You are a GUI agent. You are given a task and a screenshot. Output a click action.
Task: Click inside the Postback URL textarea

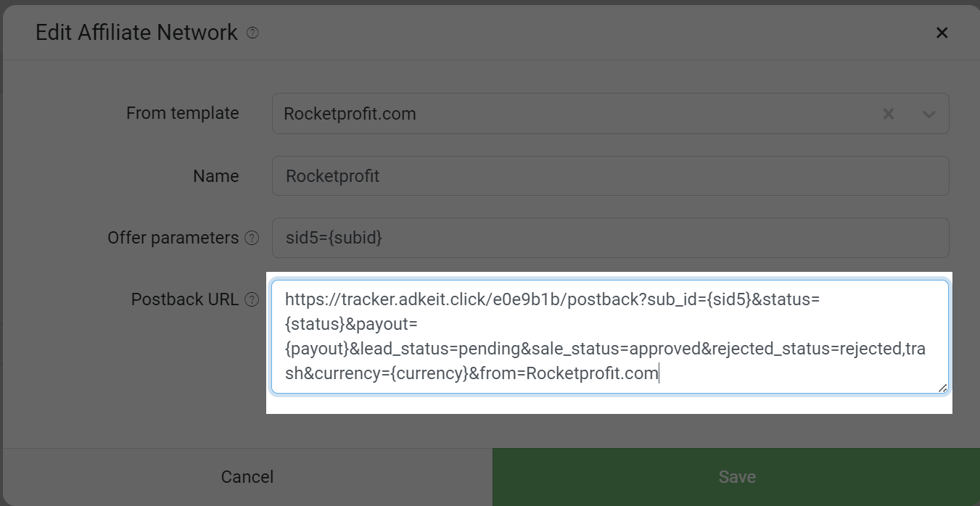tap(609, 337)
